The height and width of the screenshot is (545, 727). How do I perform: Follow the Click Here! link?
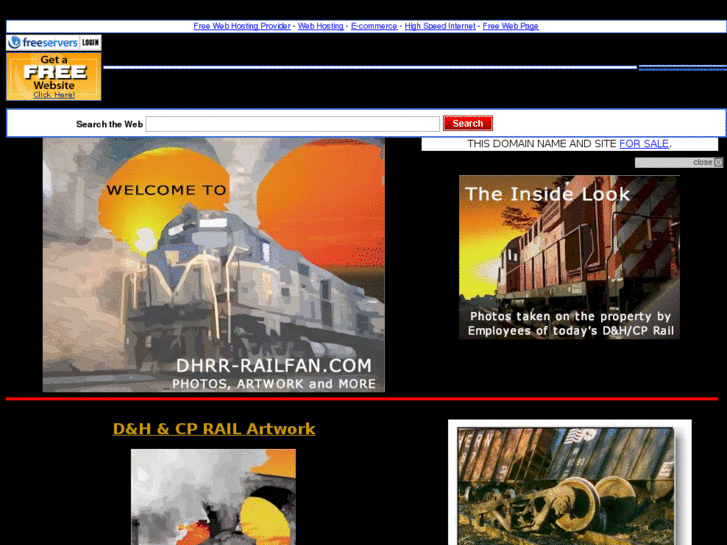(54, 95)
